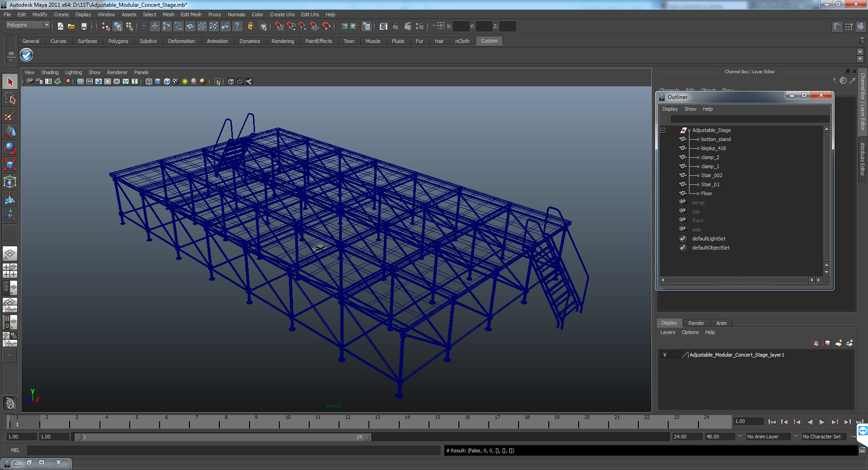Click the play forwards button
This screenshot has height=470, width=868.
pos(822,422)
